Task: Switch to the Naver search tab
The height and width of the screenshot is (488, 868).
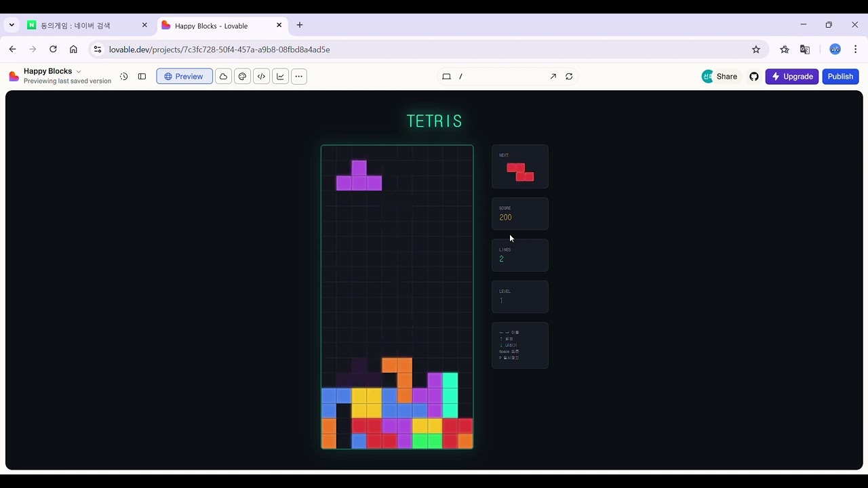Action: coord(87,25)
